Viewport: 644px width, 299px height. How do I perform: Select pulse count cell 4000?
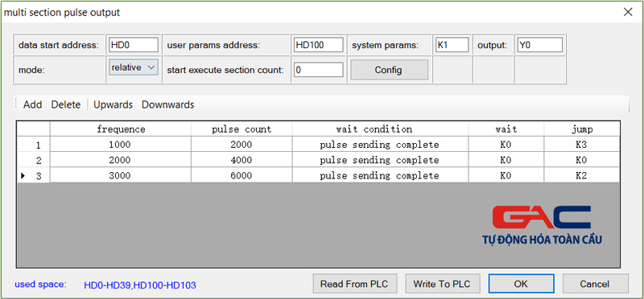242,160
